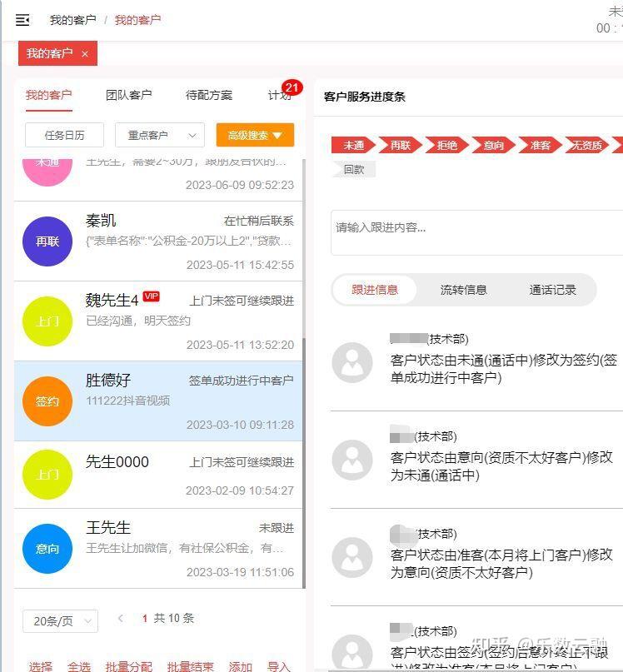The image size is (623, 672).
Task: Click note text 已经沟通，明天签约
Action: click(x=138, y=321)
